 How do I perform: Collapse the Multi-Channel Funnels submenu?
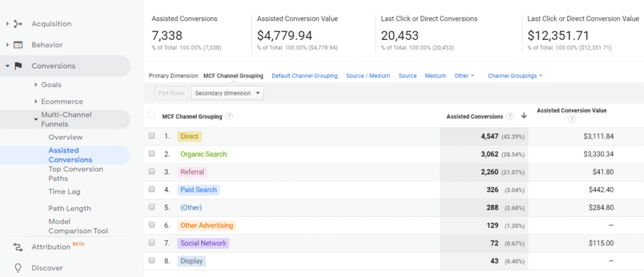coord(36,119)
